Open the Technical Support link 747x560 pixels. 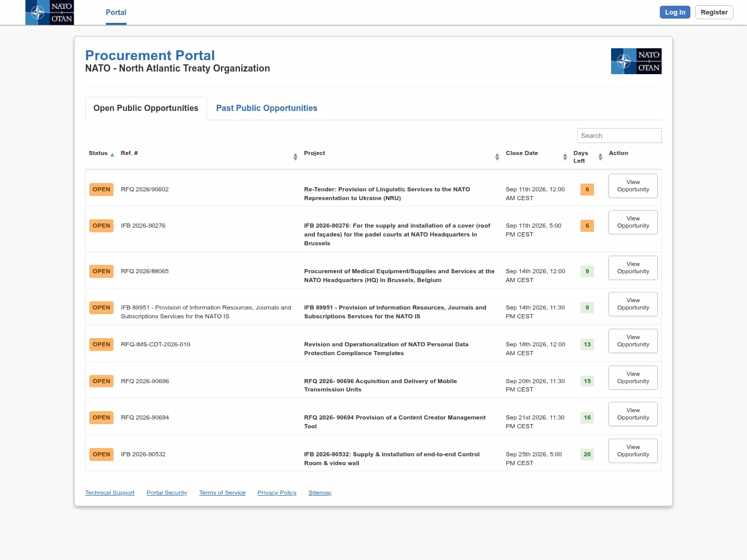[x=109, y=493]
